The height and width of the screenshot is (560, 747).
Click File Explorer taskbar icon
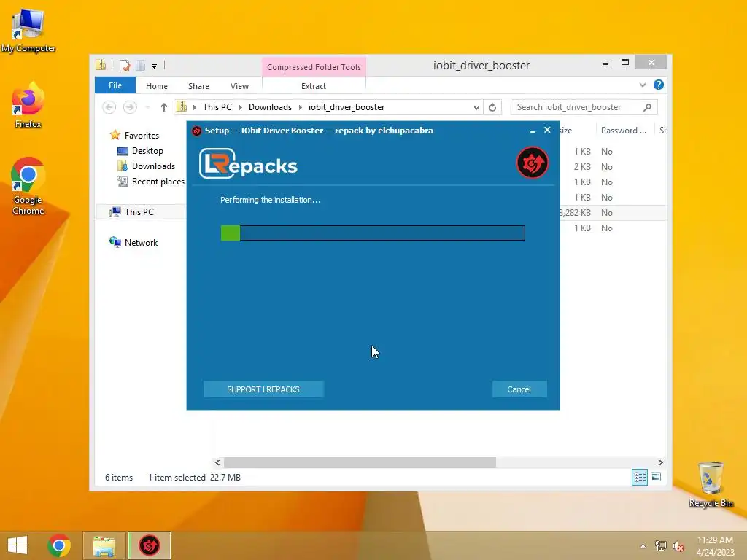click(x=104, y=545)
